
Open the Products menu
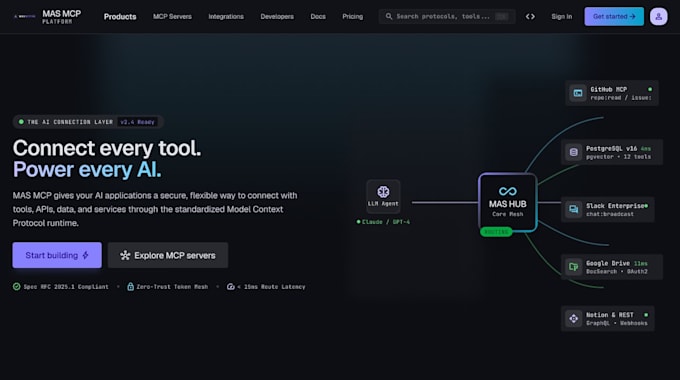coord(120,16)
